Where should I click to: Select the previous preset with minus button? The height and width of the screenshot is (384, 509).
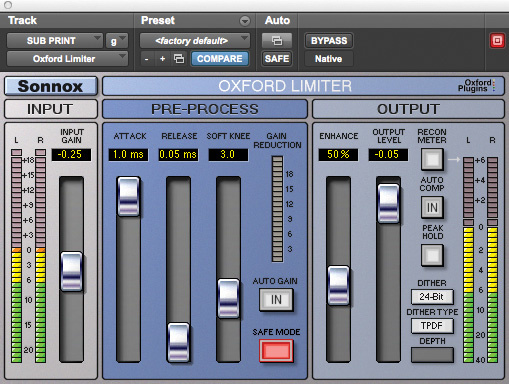pyautogui.click(x=146, y=59)
